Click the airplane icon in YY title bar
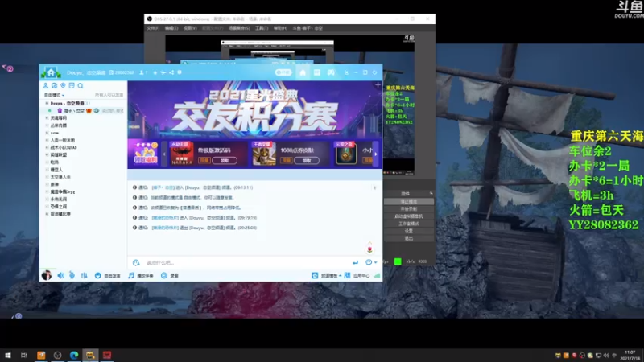The width and height of the screenshot is (644, 362). tap(163, 72)
